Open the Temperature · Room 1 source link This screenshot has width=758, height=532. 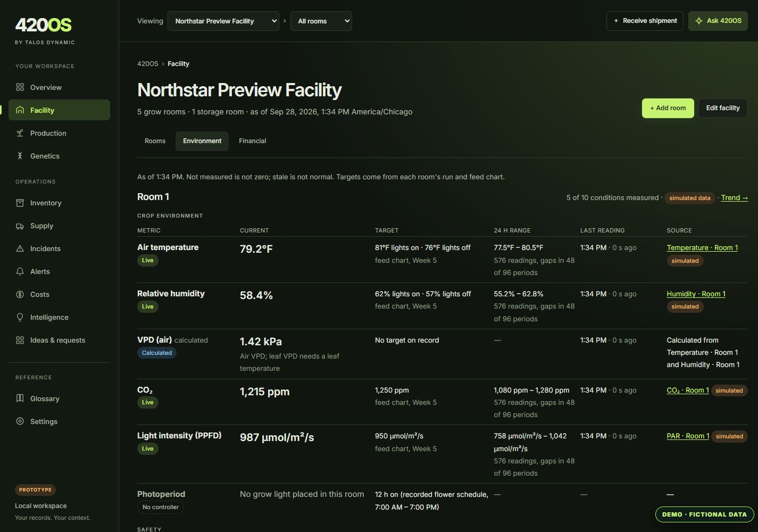(702, 248)
